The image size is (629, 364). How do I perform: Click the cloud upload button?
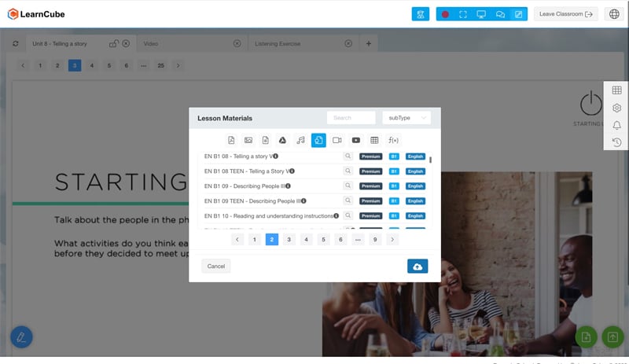[417, 267]
